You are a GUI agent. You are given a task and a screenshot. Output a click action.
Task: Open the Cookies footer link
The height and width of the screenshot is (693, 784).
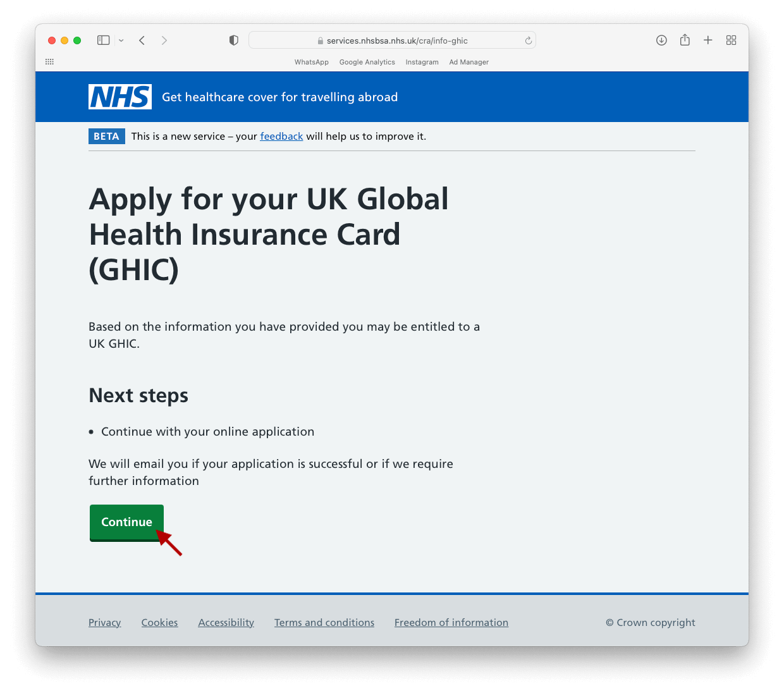point(159,622)
